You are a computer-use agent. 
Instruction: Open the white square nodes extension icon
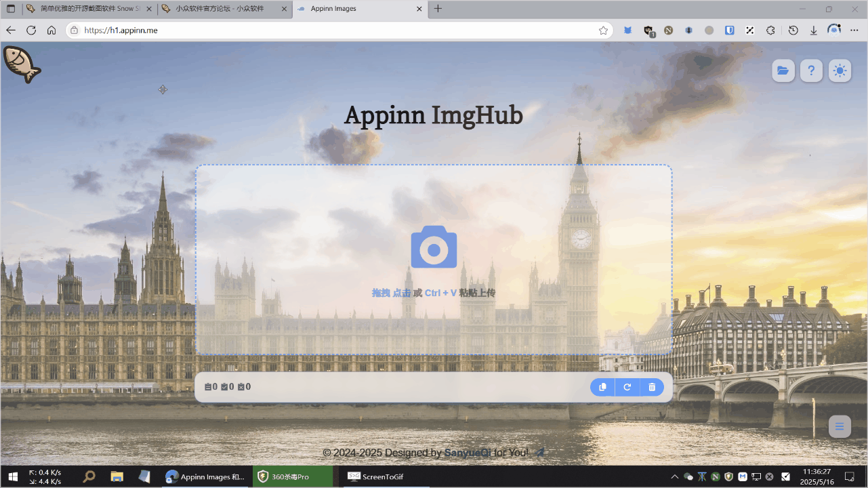(x=750, y=30)
